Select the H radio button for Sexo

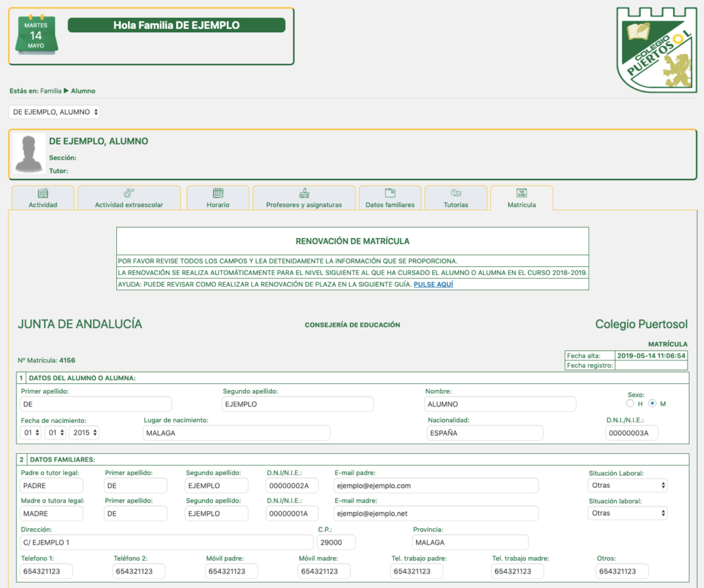click(630, 404)
